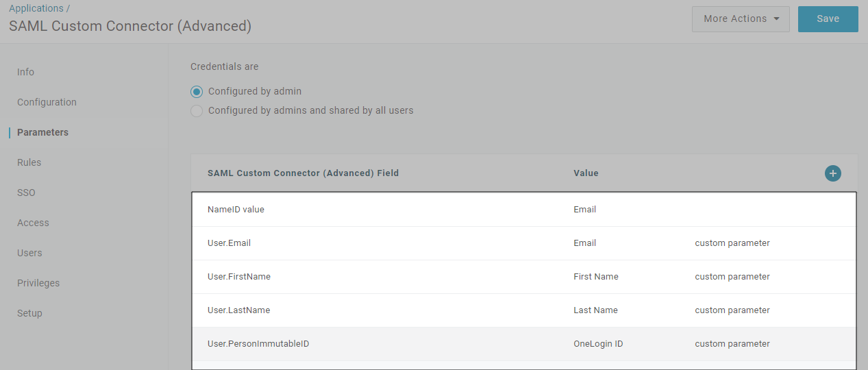Open the NameID value parameter row

click(x=236, y=210)
